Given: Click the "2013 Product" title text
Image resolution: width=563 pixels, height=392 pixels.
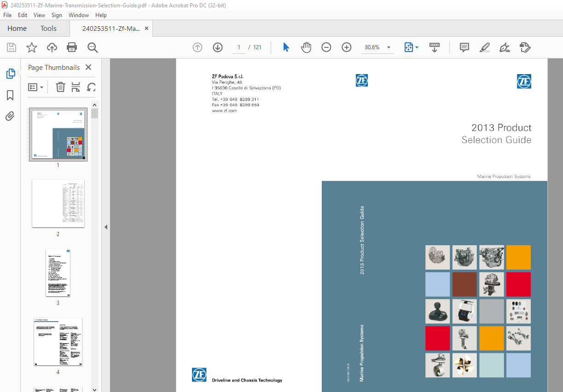Looking at the screenshot, I should (x=501, y=128).
